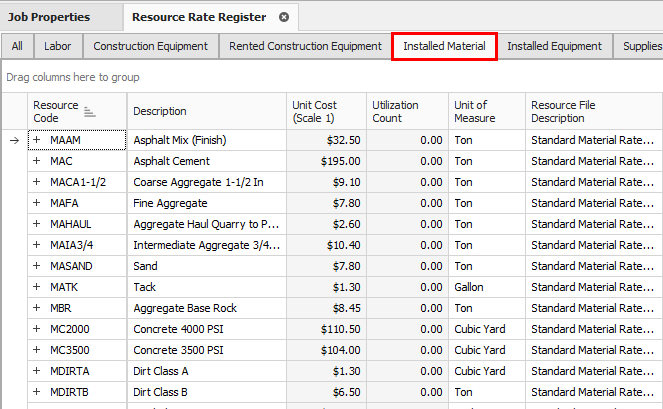
Task: Expand the MATK Tack row
Action: point(37,287)
